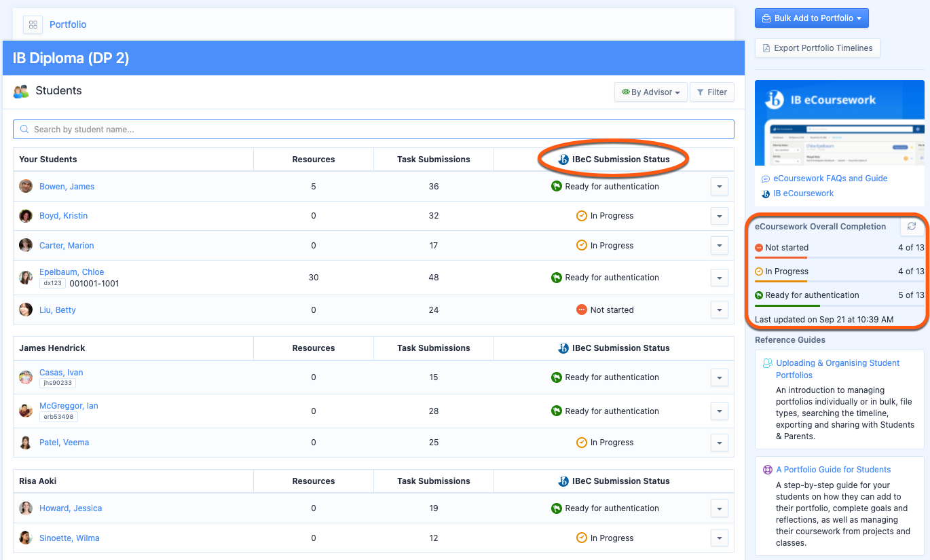Click the Portfolio Guide lifebuoy icon

(768, 470)
